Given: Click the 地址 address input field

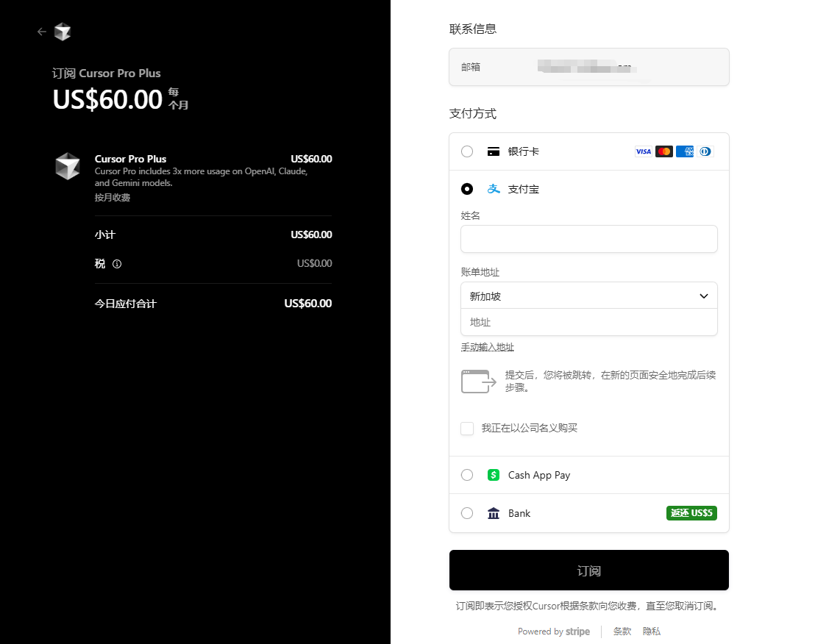Looking at the screenshot, I should click(588, 322).
